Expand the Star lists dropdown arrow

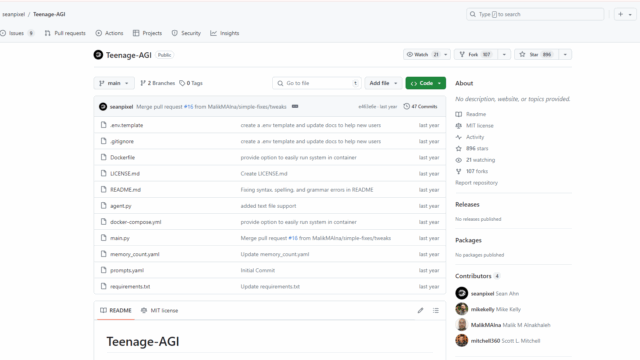pos(565,54)
